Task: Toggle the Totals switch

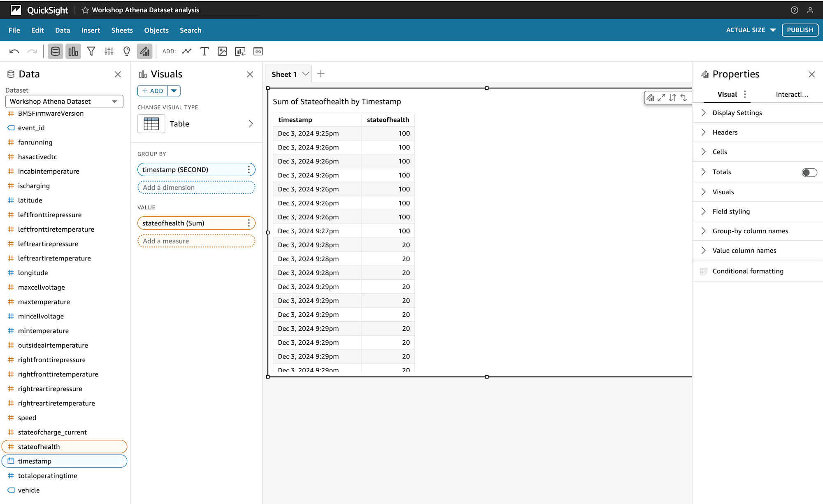Action: 809,172
